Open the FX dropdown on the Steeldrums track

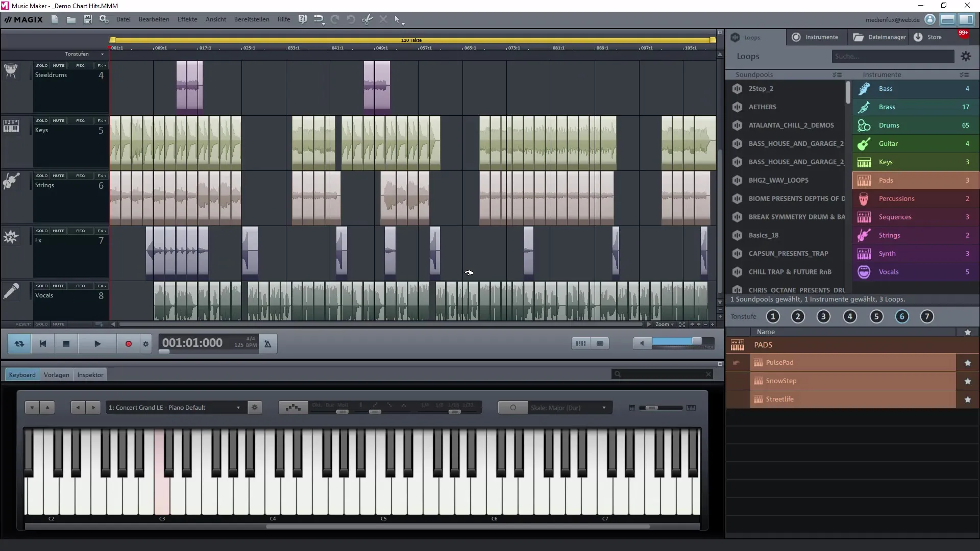click(102, 65)
